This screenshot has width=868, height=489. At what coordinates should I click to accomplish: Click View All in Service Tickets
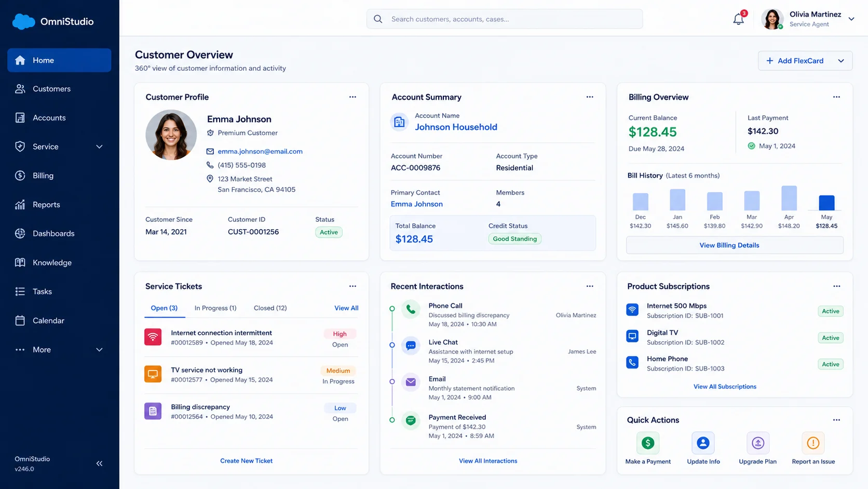coord(346,308)
